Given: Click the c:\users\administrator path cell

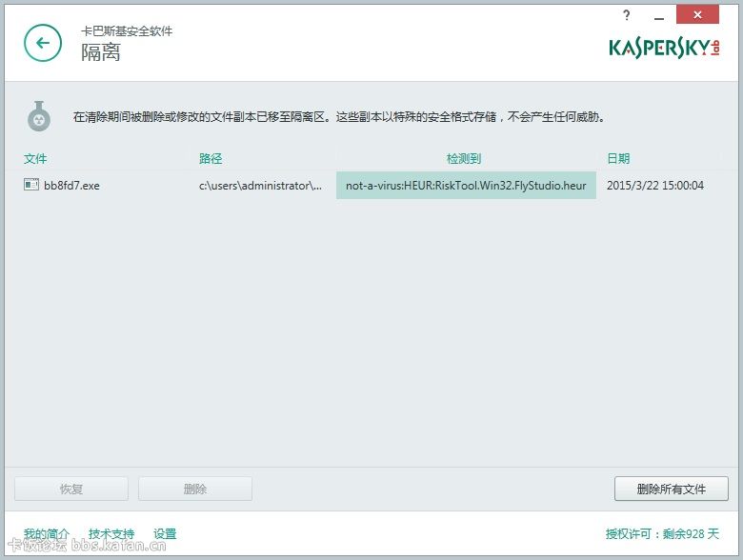Looking at the screenshot, I should (260, 186).
